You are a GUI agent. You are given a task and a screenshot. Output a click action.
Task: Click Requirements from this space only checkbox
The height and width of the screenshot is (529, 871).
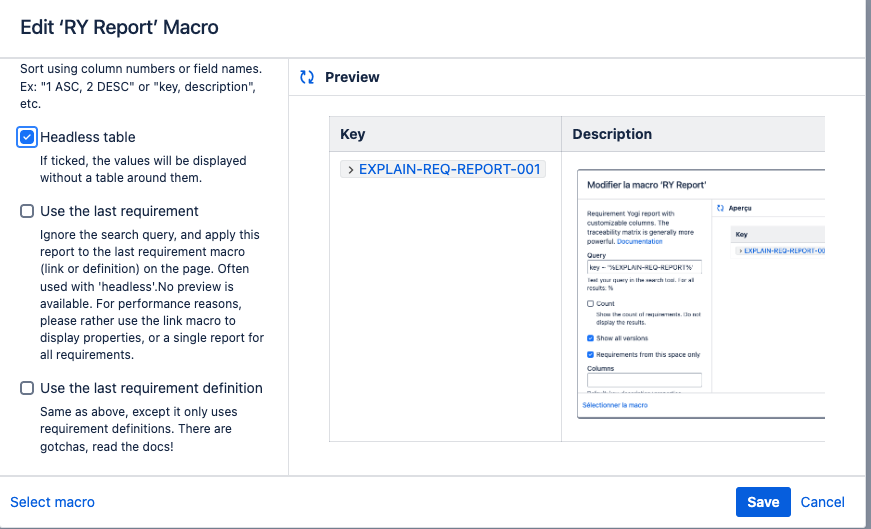click(591, 354)
